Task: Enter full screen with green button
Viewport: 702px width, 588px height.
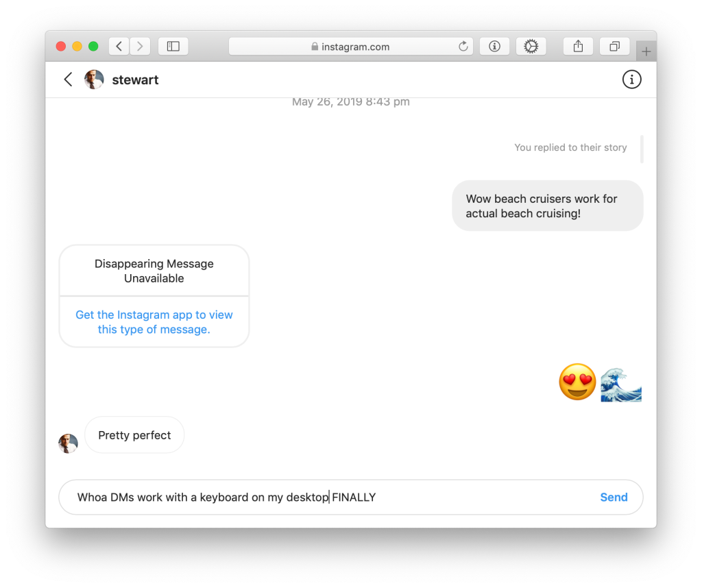Action: click(x=93, y=46)
